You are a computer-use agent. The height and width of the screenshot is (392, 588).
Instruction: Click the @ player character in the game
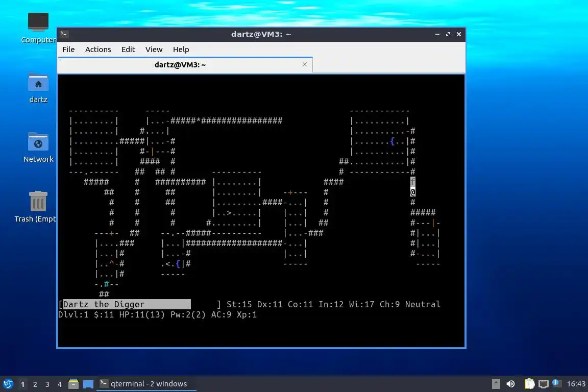[412, 192]
